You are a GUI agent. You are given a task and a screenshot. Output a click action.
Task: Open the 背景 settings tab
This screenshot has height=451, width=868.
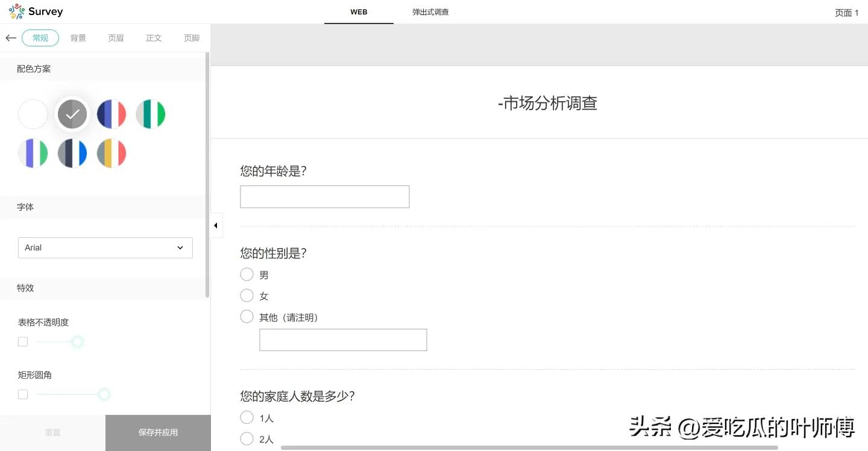tap(78, 37)
